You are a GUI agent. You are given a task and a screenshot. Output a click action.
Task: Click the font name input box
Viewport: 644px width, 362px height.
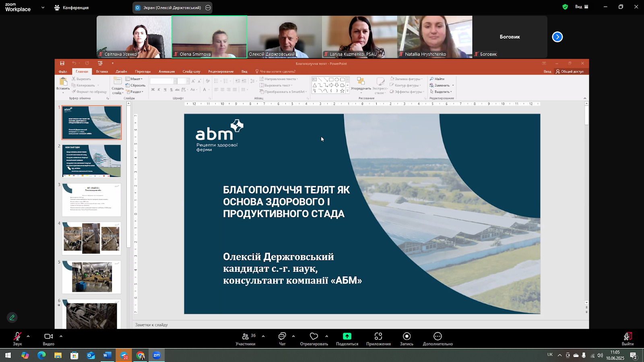click(x=163, y=81)
